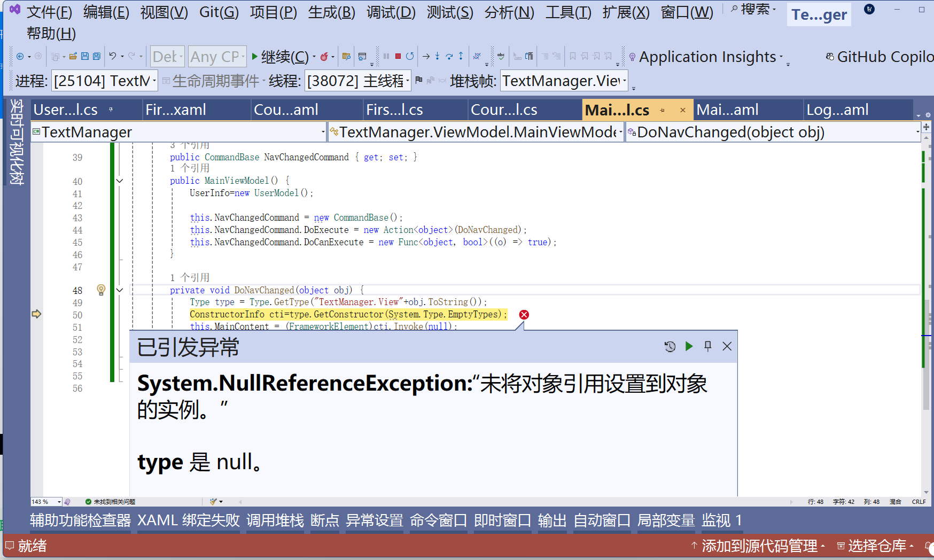The image size is (934, 560).
Task: Click the red error icon beside line 50
Action: point(524,315)
